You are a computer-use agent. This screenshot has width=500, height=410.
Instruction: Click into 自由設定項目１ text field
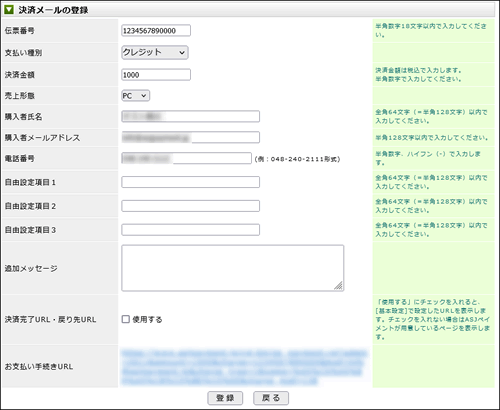tap(190, 182)
